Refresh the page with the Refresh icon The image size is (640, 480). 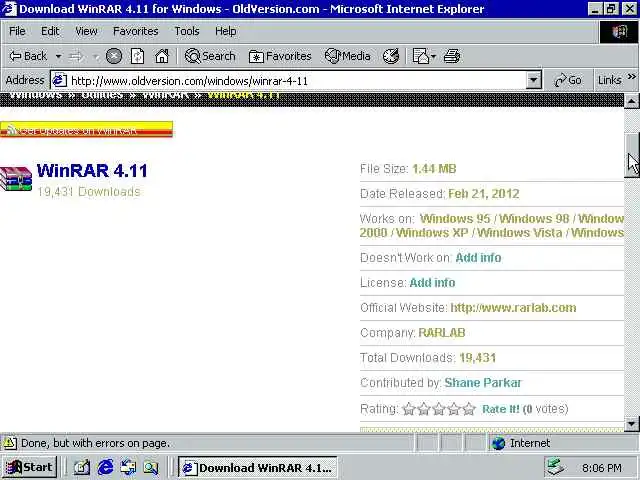(137, 56)
